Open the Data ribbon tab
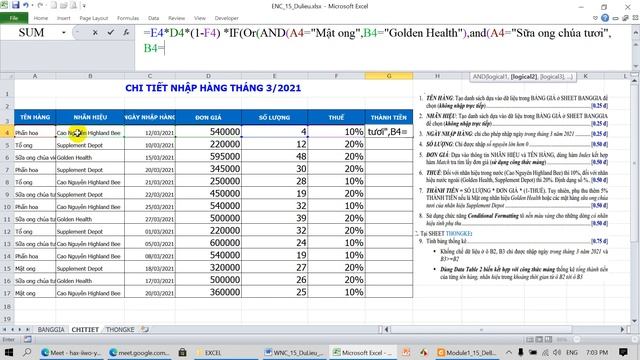The width and height of the screenshot is (640, 360). tap(153, 18)
